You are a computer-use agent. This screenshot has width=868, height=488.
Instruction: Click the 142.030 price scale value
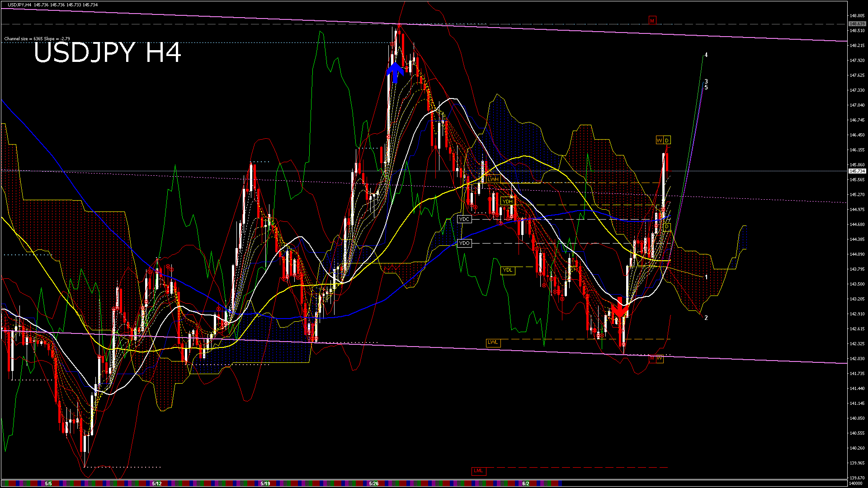857,359
